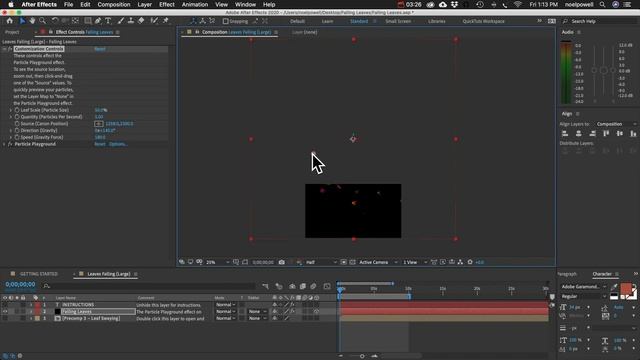The width and height of the screenshot is (640, 360).
Task: Select the Roto Brush tool
Action: (154, 21)
